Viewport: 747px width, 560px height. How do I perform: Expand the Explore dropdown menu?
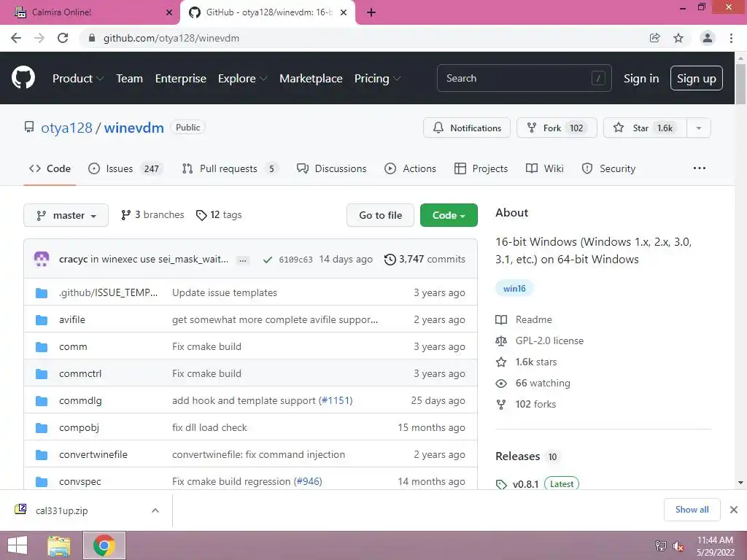pos(242,79)
